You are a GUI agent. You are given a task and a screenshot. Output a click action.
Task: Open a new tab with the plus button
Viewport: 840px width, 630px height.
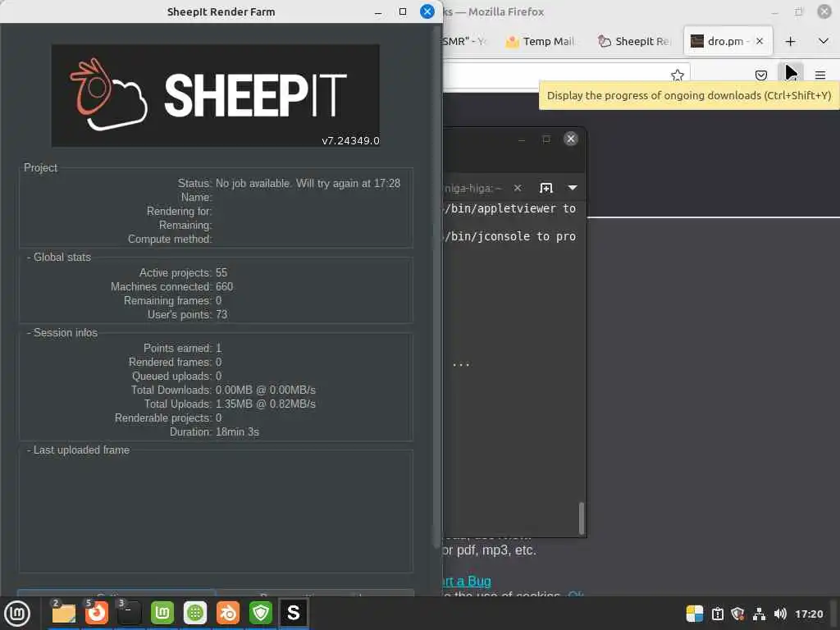click(x=790, y=41)
